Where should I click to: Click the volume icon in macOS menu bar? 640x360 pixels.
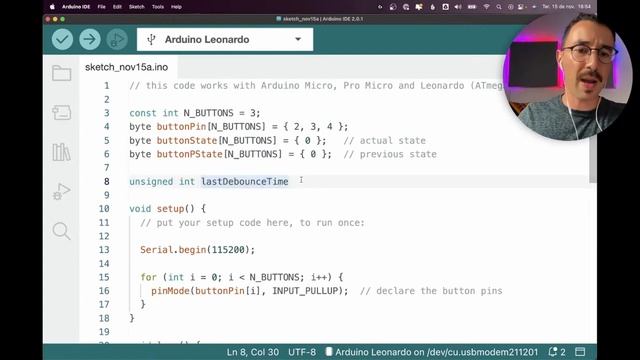(458, 7)
